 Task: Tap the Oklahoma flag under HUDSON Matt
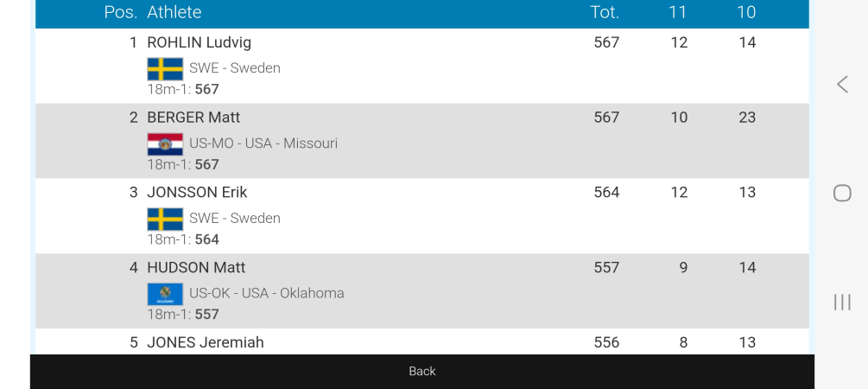(165, 294)
